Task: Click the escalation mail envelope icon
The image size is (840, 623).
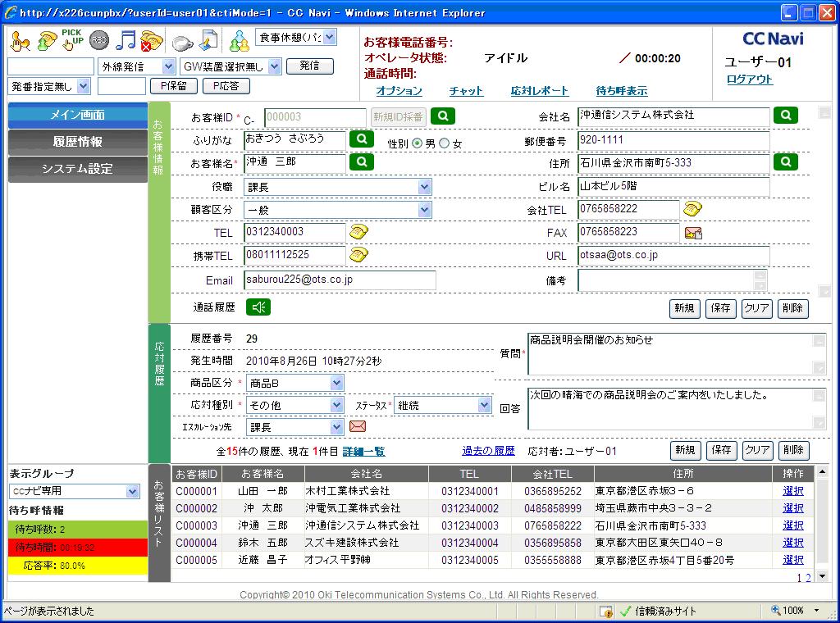Action: [x=358, y=426]
